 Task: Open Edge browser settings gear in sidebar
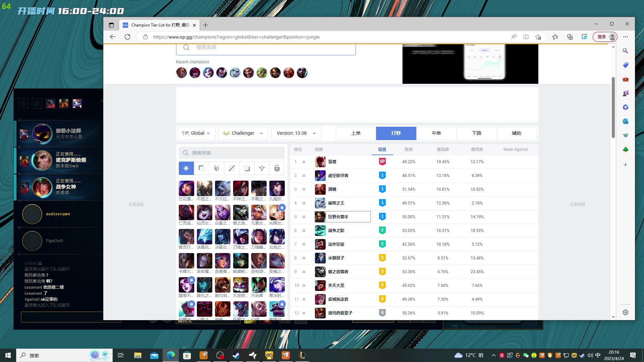pyautogui.click(x=626, y=312)
